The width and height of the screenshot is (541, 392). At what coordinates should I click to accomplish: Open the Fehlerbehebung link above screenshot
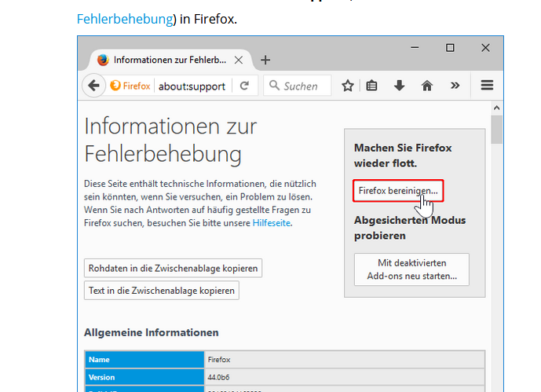click(x=125, y=19)
